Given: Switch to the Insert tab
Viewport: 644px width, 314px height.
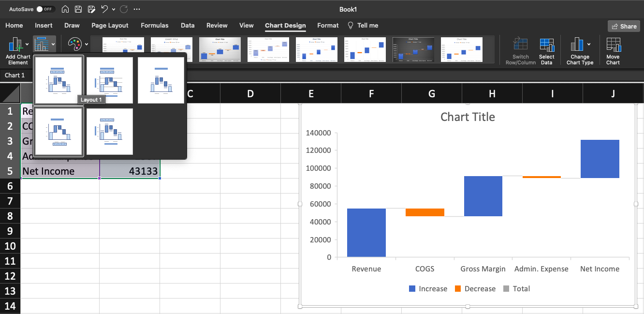Looking at the screenshot, I should [x=44, y=25].
